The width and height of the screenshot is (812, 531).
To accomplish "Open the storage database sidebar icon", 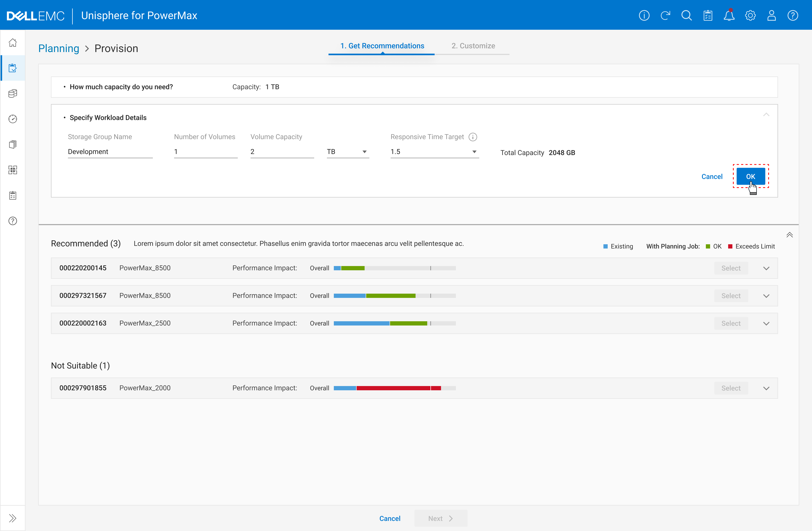I will coord(13,93).
